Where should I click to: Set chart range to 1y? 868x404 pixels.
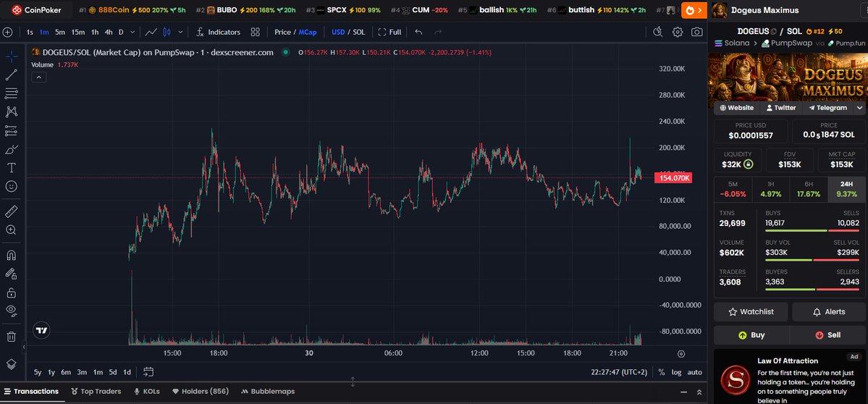(x=51, y=372)
